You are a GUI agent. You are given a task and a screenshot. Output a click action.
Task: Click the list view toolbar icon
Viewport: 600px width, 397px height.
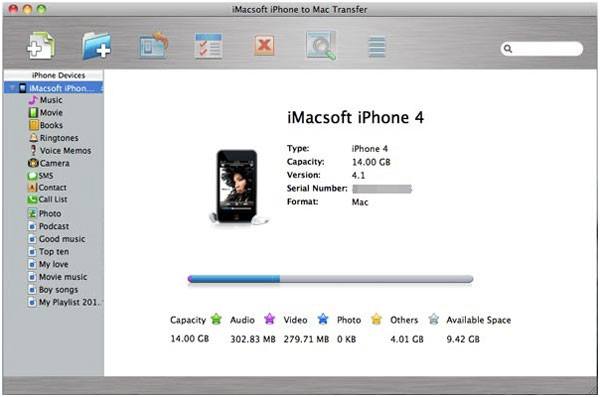pos(377,47)
